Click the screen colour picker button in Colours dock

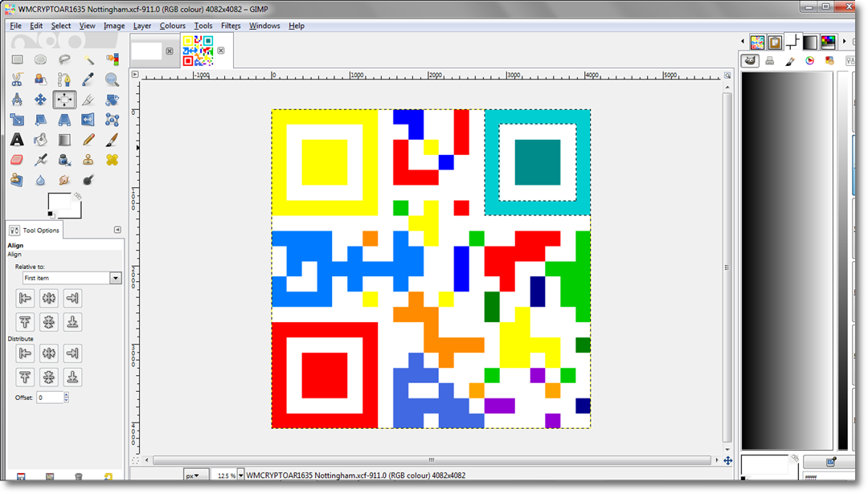(x=830, y=461)
